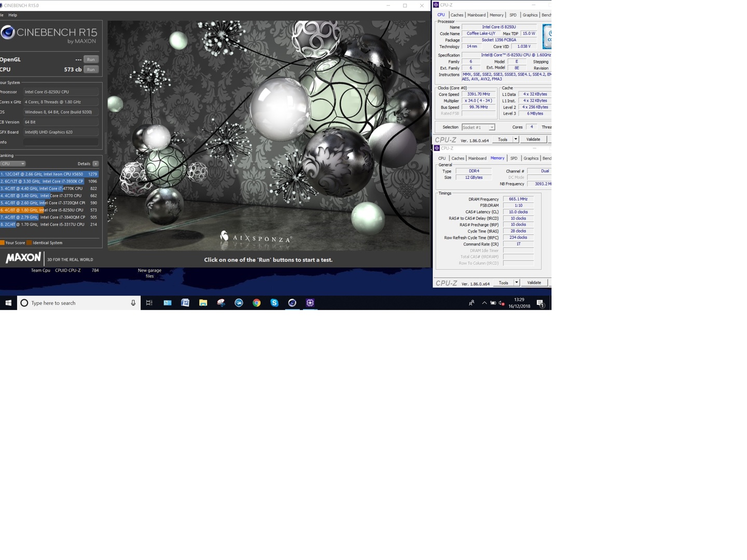
Task: Click the CPU-Z icon in memory-timings window title
Action: point(436,148)
